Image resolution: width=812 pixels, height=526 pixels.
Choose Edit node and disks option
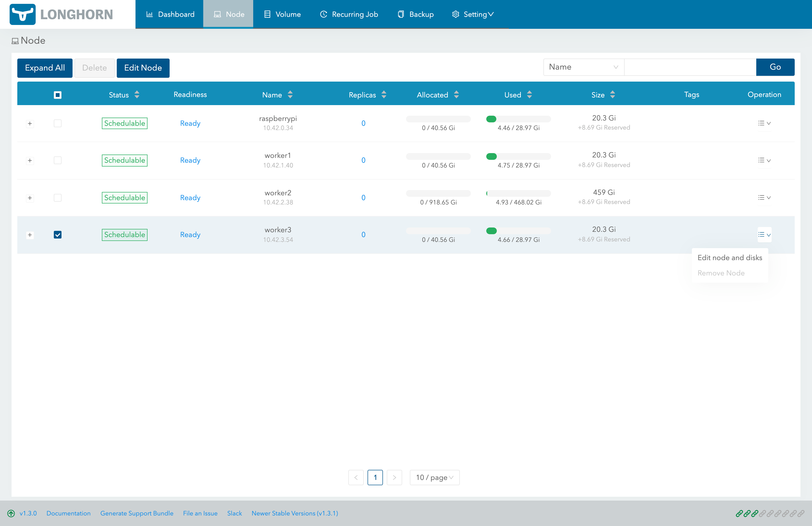729,257
